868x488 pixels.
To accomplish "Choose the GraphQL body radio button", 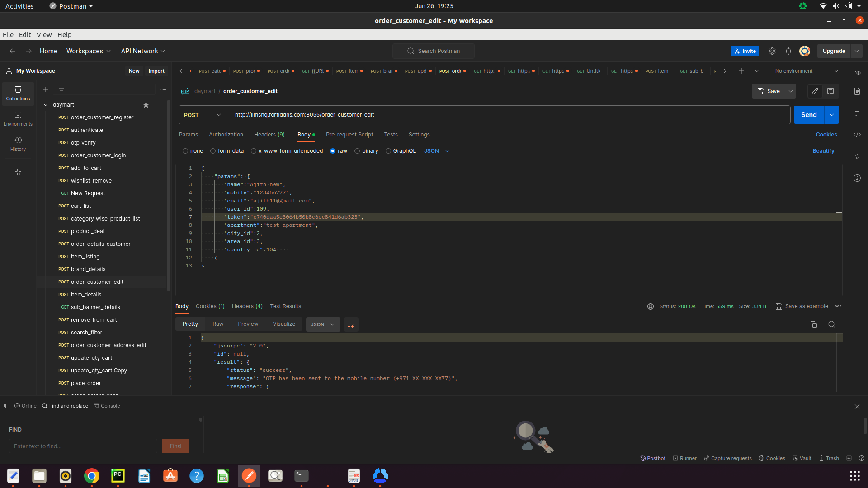I will 388,151.
